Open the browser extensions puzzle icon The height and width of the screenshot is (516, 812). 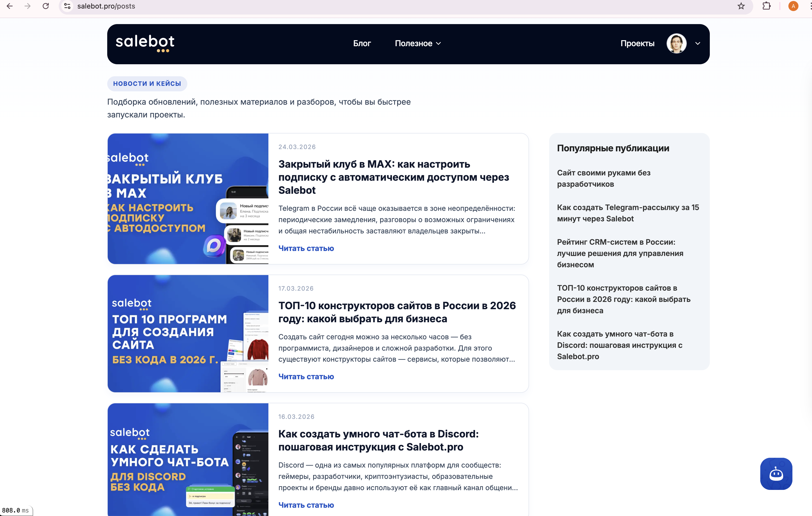767,6
